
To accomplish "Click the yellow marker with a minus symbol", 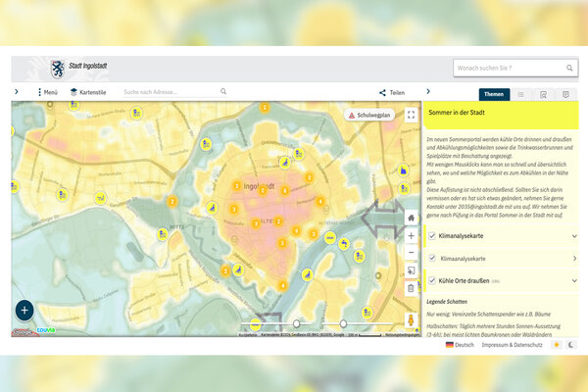I will coord(330,238).
